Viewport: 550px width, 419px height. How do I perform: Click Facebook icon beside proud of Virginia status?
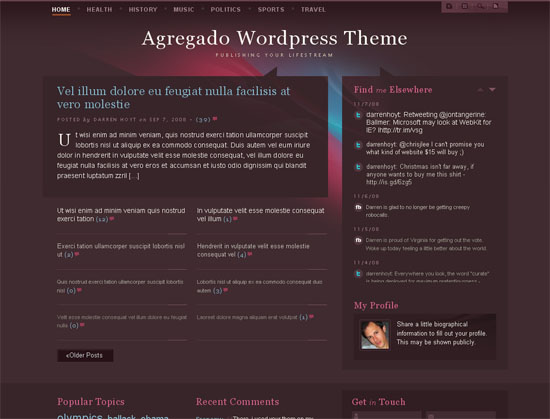click(358, 241)
